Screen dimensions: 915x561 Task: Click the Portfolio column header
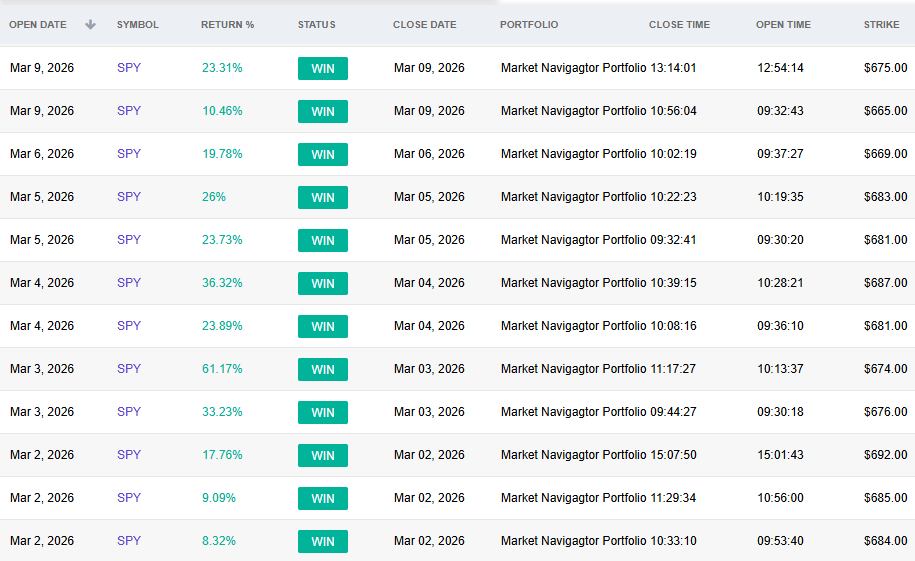click(529, 25)
